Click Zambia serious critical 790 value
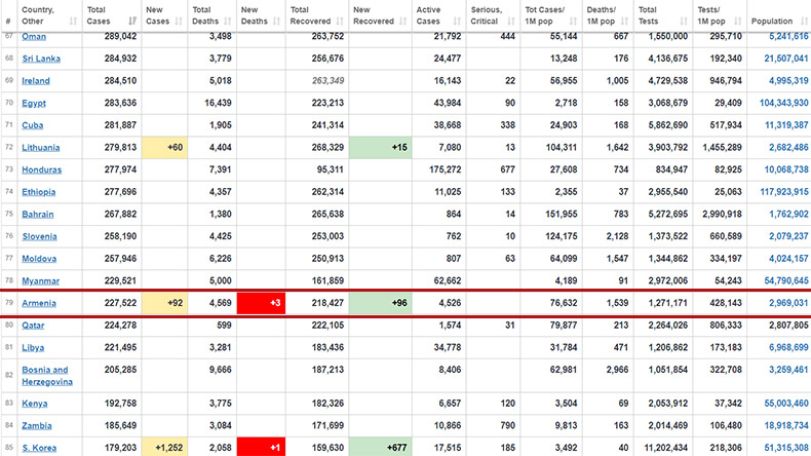Viewport: 811px width, 456px height. pyautogui.click(x=507, y=426)
